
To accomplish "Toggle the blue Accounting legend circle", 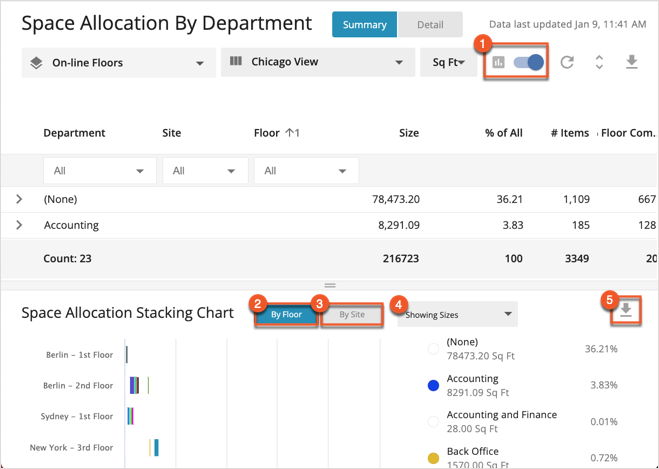I will click(x=433, y=385).
